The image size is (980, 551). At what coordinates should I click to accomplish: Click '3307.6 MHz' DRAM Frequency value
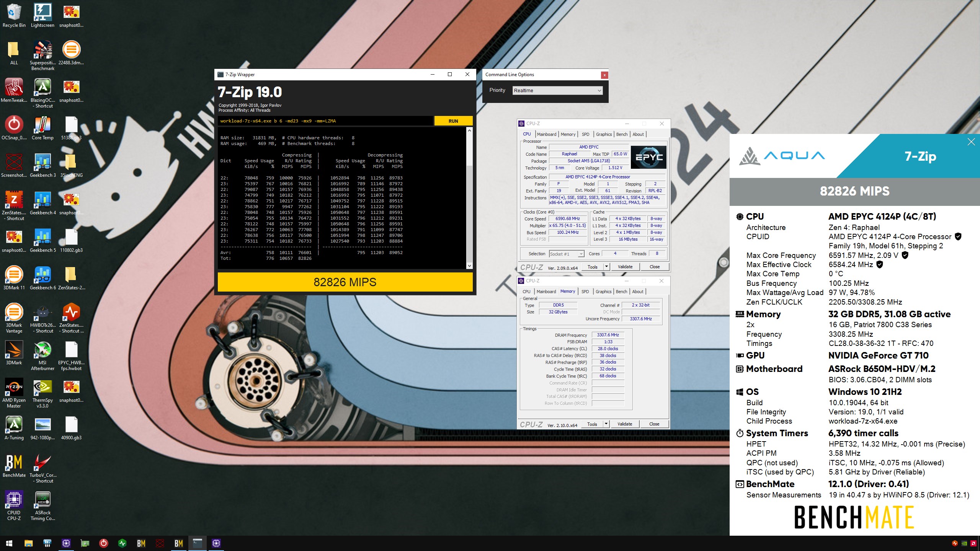tap(608, 335)
